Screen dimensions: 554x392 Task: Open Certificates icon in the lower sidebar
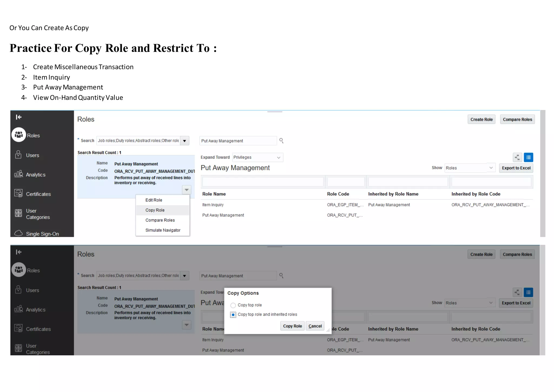pos(18,328)
